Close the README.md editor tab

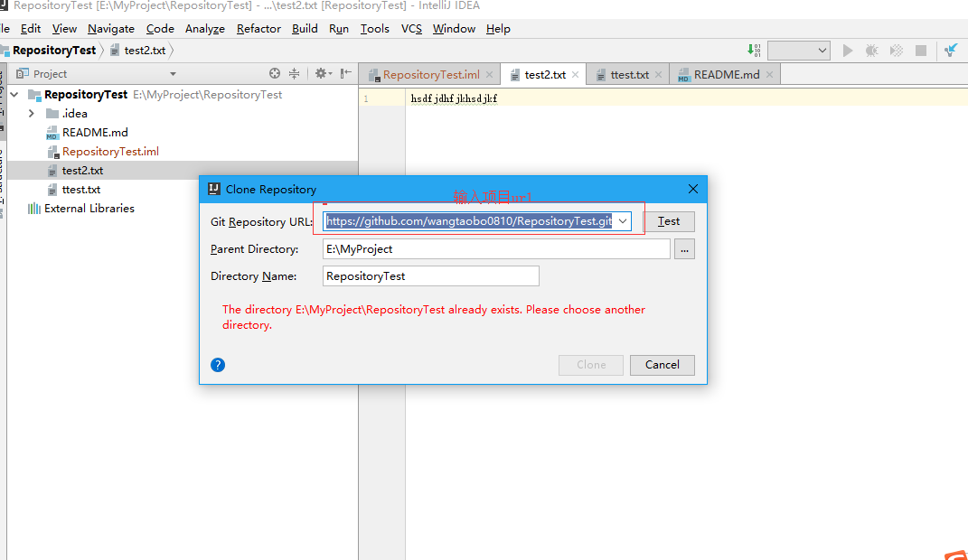click(769, 75)
